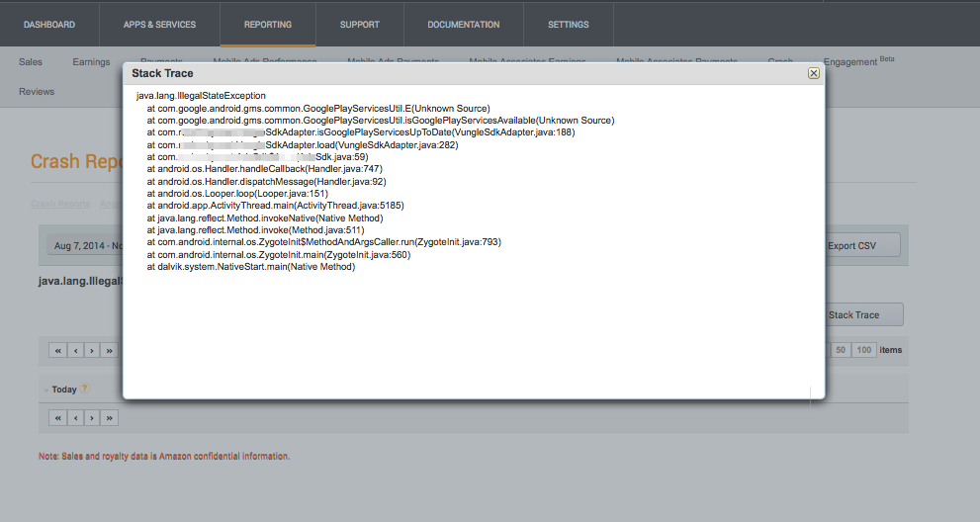This screenshot has width=980, height=522.
Task: Click the ActivityThread.main trace line
Action: [x=275, y=205]
